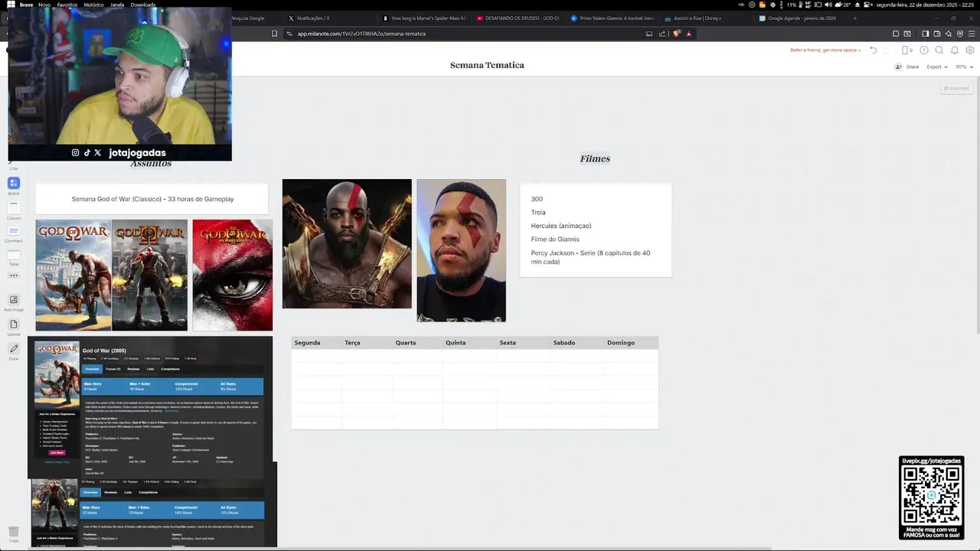
Task: Click the Milanote redo arrow
Action: pyautogui.click(x=887, y=50)
